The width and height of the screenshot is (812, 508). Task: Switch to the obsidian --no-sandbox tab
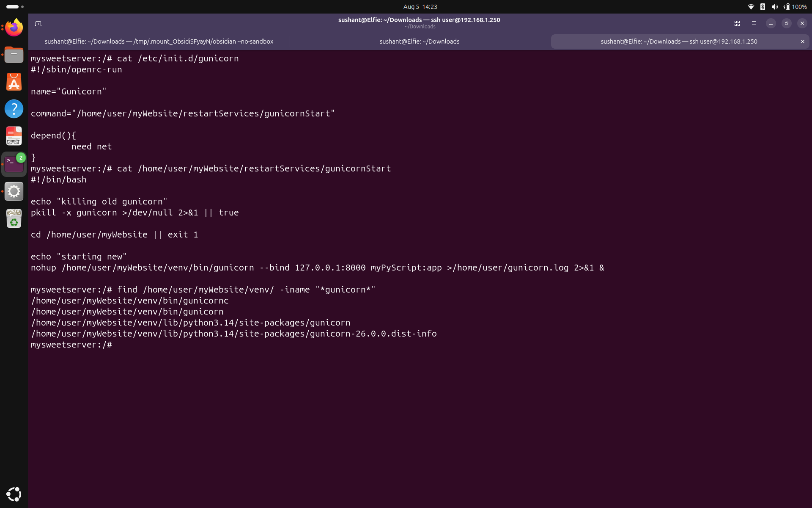point(159,41)
